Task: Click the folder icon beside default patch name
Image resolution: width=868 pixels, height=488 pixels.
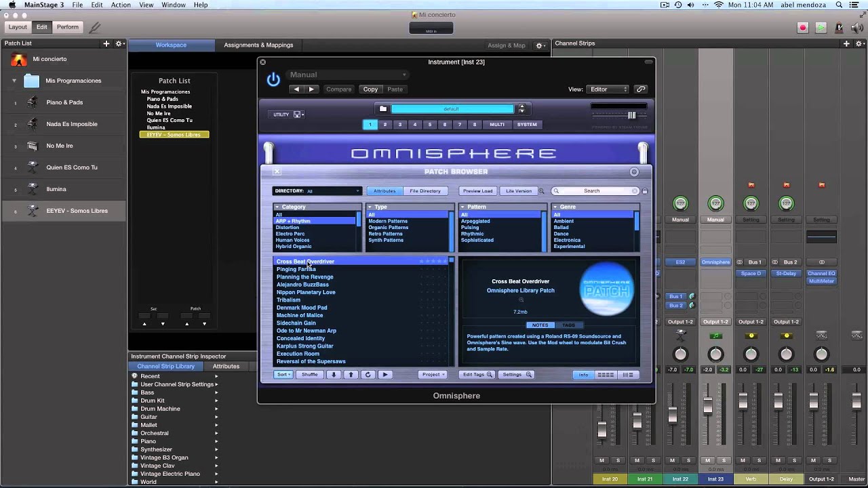Action: (x=383, y=108)
